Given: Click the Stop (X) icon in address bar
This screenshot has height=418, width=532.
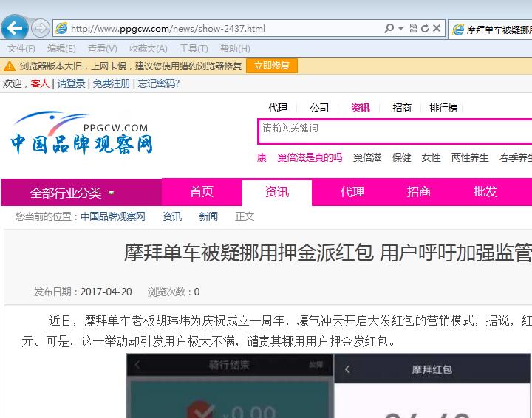Looking at the screenshot, I should 437,29.
